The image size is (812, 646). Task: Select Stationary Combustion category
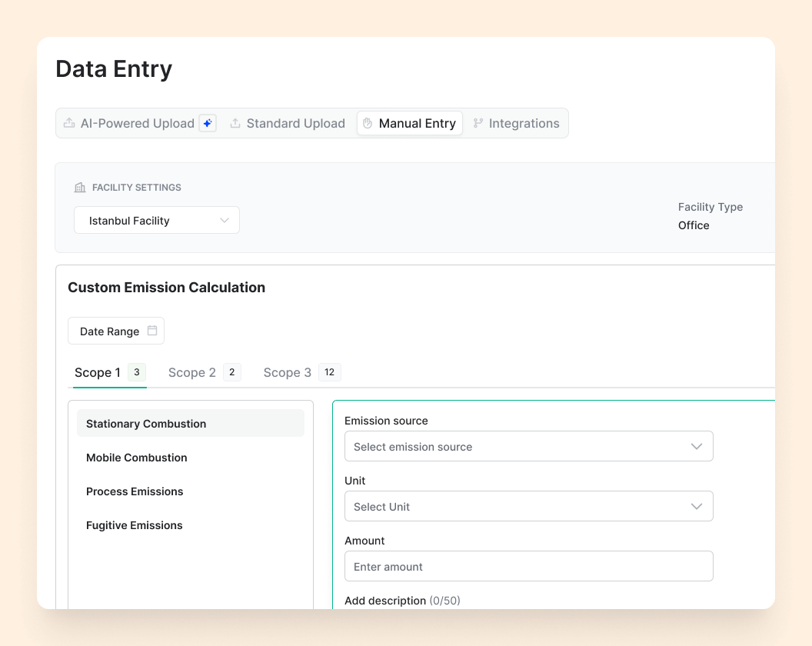146,424
